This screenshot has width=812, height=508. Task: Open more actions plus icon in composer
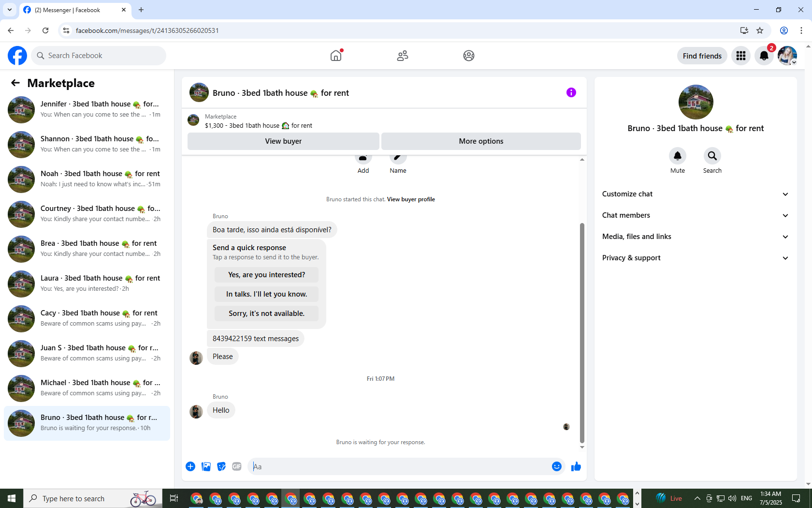pyautogui.click(x=190, y=466)
